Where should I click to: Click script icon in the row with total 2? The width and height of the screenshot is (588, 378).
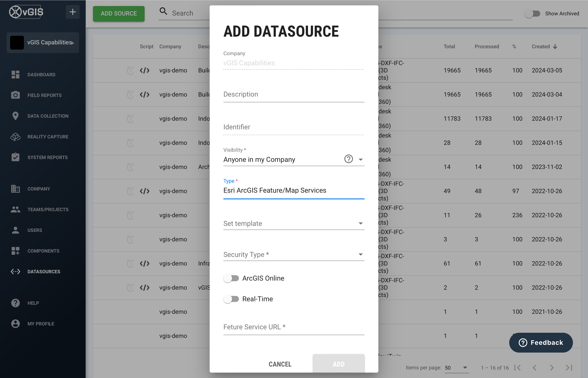tap(145, 287)
